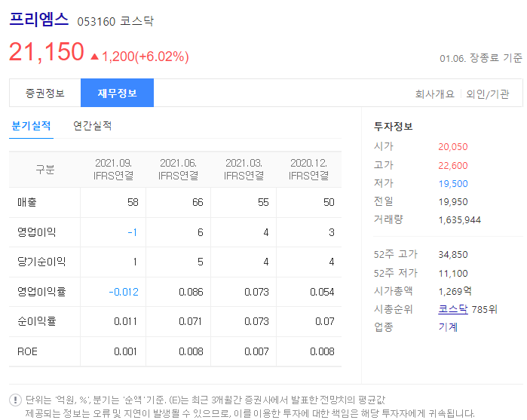Open the 외인/기관 link

tap(487, 94)
